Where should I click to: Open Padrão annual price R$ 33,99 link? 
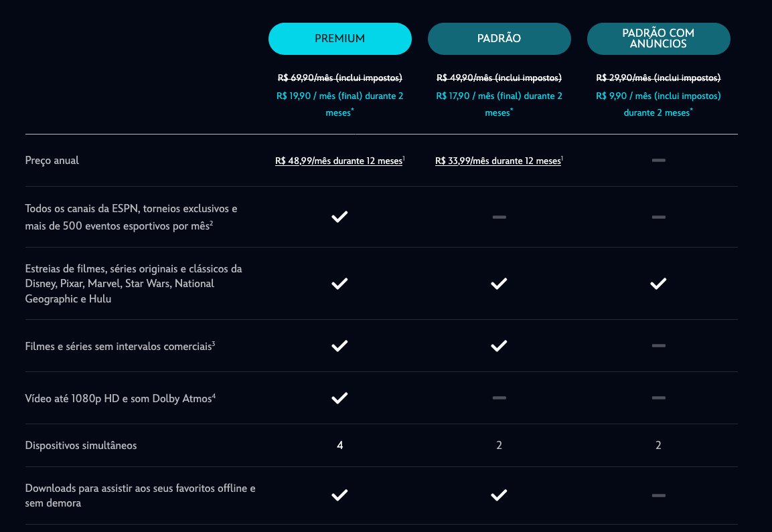(497, 161)
